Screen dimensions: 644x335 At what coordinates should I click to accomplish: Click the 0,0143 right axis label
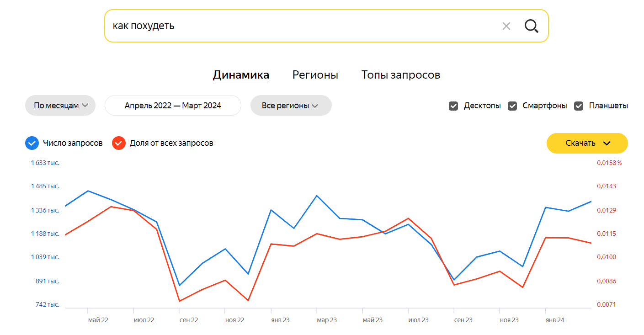click(x=607, y=186)
